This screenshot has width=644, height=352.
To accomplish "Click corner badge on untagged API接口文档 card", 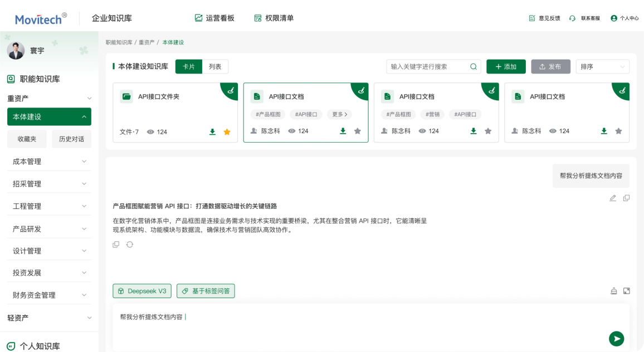I will tap(622, 90).
